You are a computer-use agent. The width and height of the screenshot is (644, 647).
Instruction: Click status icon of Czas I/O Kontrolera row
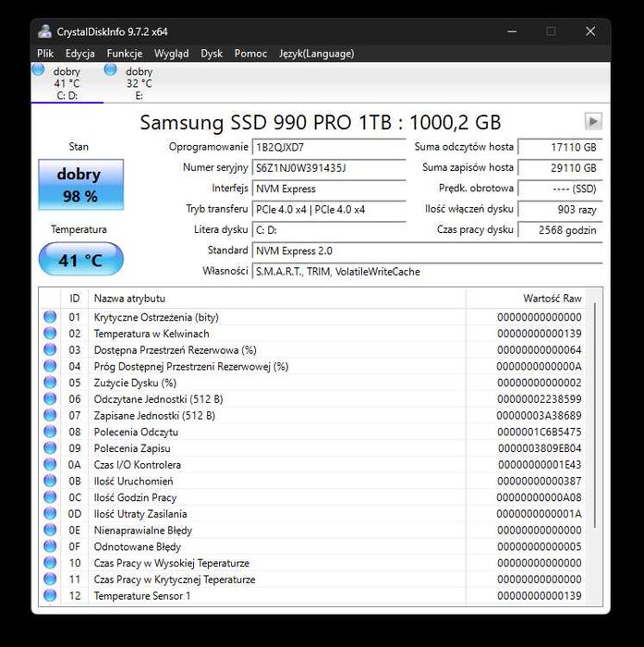[x=50, y=464]
